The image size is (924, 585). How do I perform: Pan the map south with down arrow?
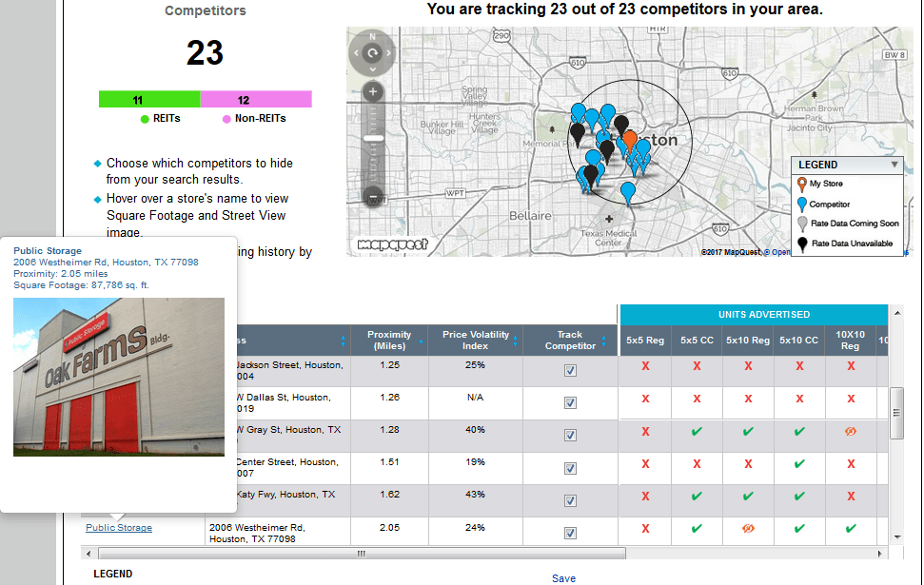click(x=372, y=70)
